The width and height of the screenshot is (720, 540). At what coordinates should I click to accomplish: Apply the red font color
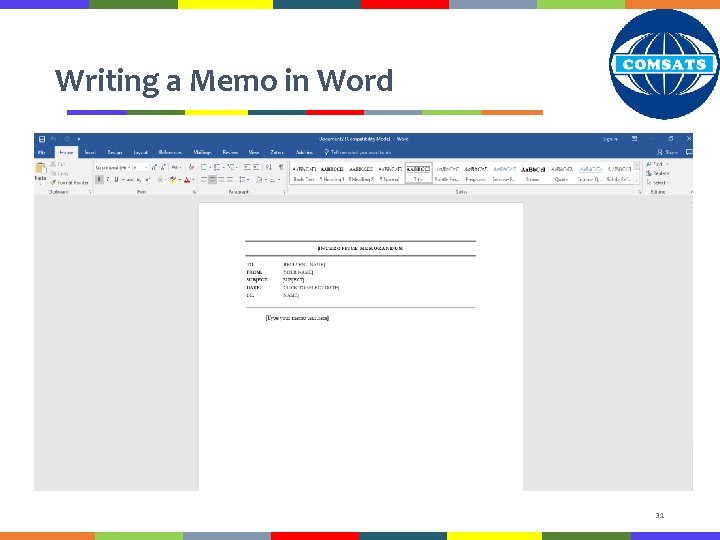(187, 180)
